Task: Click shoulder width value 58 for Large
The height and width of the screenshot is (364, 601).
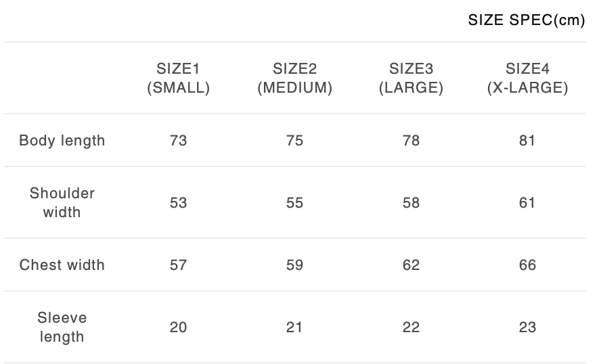Action: point(411,203)
